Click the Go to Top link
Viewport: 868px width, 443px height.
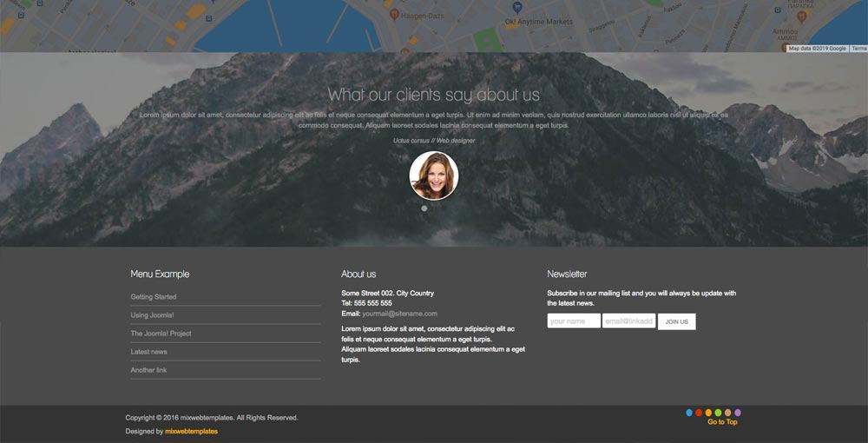(x=722, y=422)
